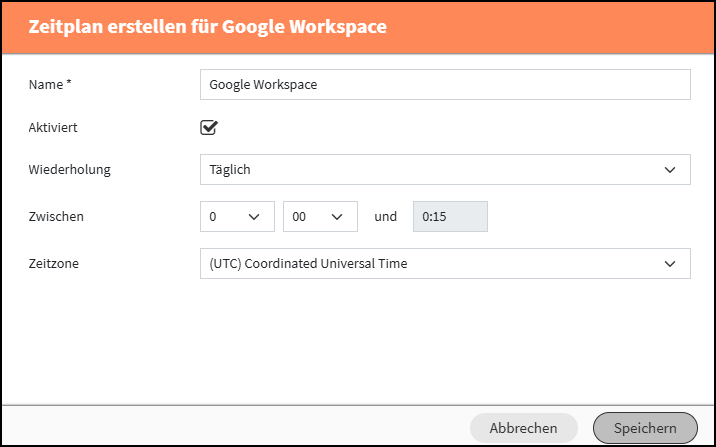Viewport: 716px width, 447px height.
Task: Click the und text between time fields
Action: tap(385, 216)
